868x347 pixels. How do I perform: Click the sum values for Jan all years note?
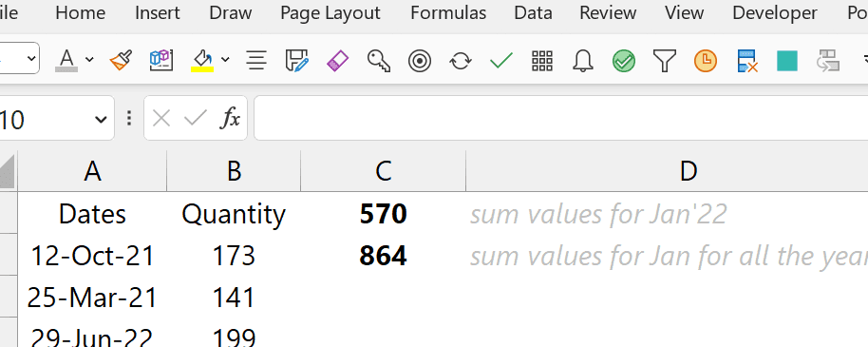pos(669,256)
